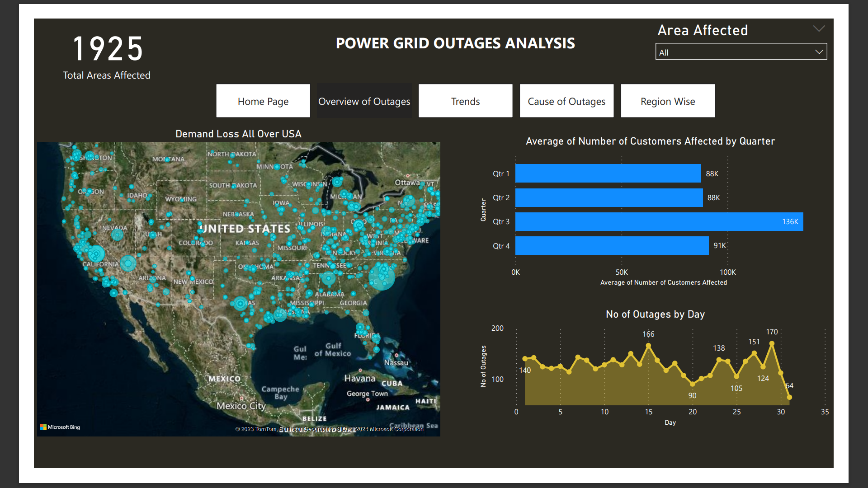The height and width of the screenshot is (488, 868).
Task: Click the 166 peak point at day 15
Action: [x=648, y=346]
